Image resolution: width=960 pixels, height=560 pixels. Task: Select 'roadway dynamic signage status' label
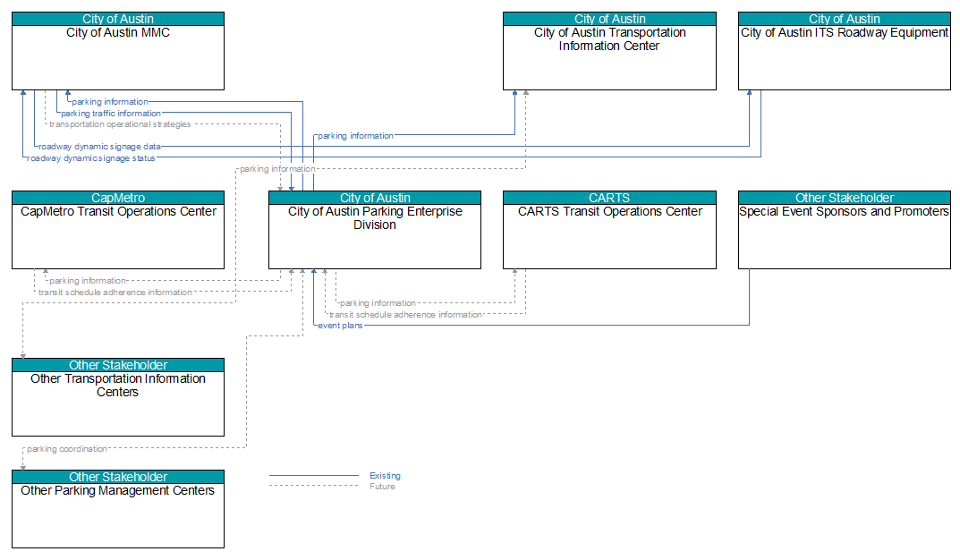90,158
